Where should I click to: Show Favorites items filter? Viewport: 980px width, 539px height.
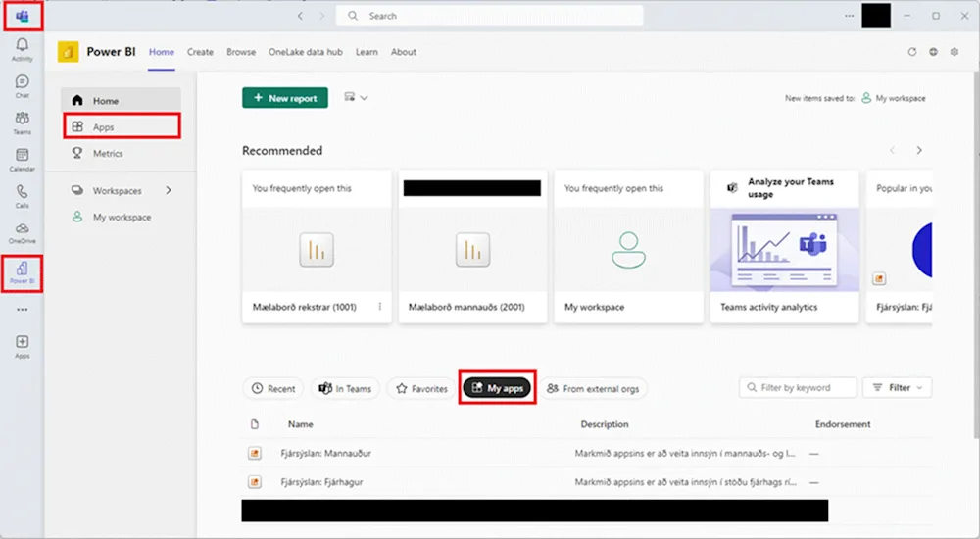tap(421, 388)
